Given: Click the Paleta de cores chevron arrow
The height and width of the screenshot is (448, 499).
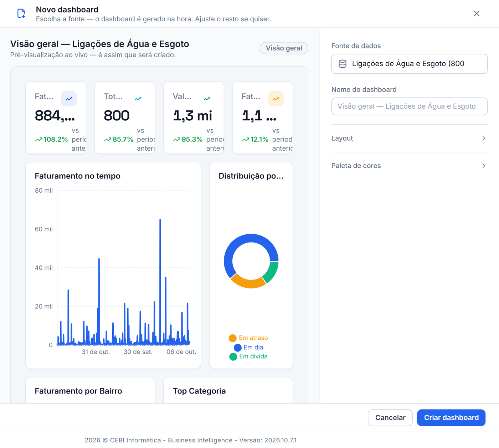Looking at the screenshot, I should 484,166.
